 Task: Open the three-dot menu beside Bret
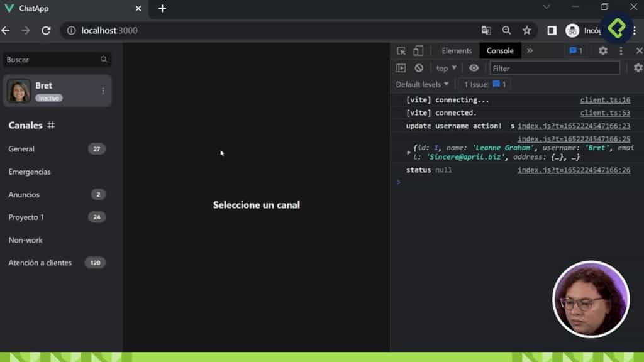(x=103, y=90)
